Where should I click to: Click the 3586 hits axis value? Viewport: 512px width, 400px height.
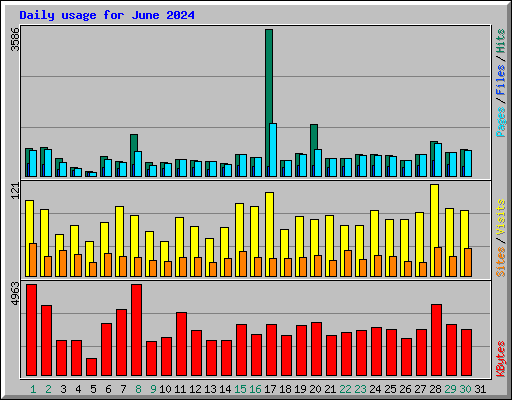(x=15, y=39)
